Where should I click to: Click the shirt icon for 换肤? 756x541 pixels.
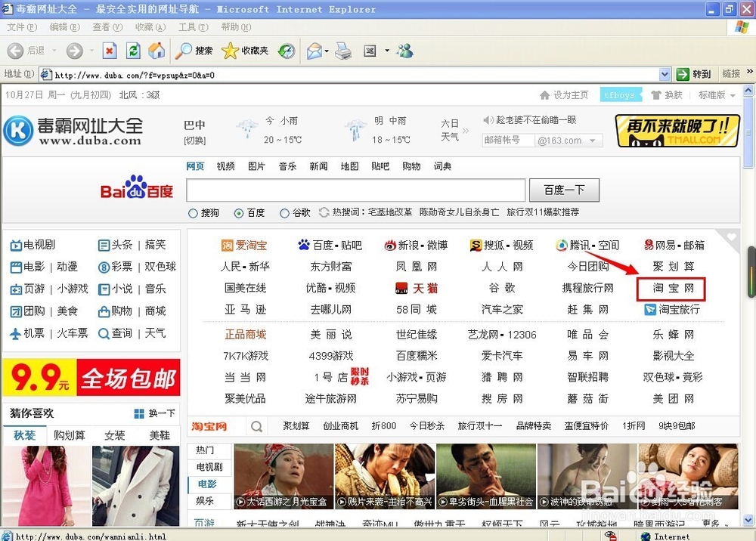pos(655,95)
